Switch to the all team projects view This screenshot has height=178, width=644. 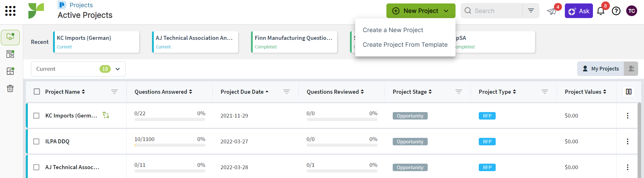pyautogui.click(x=631, y=69)
